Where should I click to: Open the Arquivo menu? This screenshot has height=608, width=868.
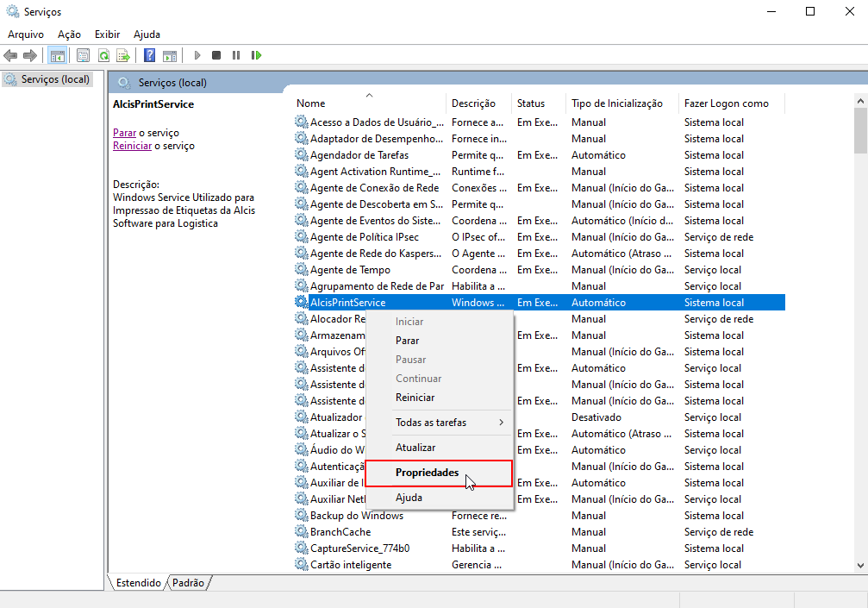point(26,34)
